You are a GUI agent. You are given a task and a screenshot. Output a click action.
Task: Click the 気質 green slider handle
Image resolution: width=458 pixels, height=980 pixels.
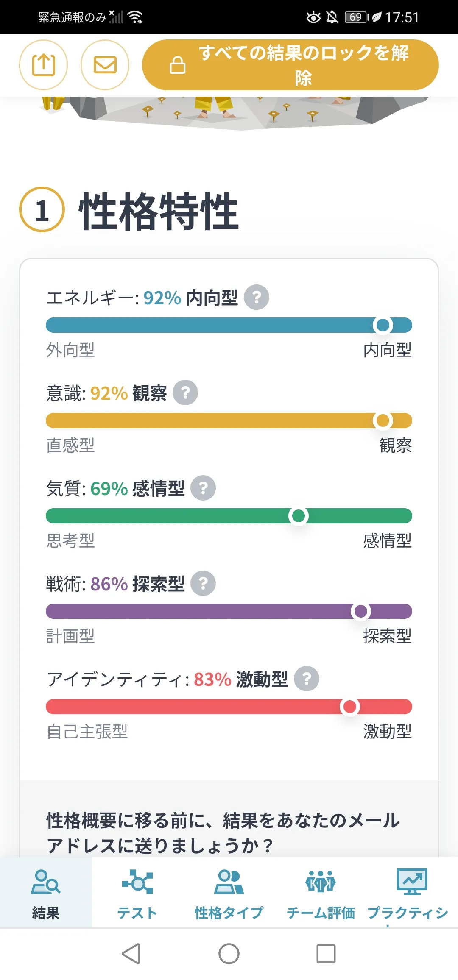[x=299, y=516]
